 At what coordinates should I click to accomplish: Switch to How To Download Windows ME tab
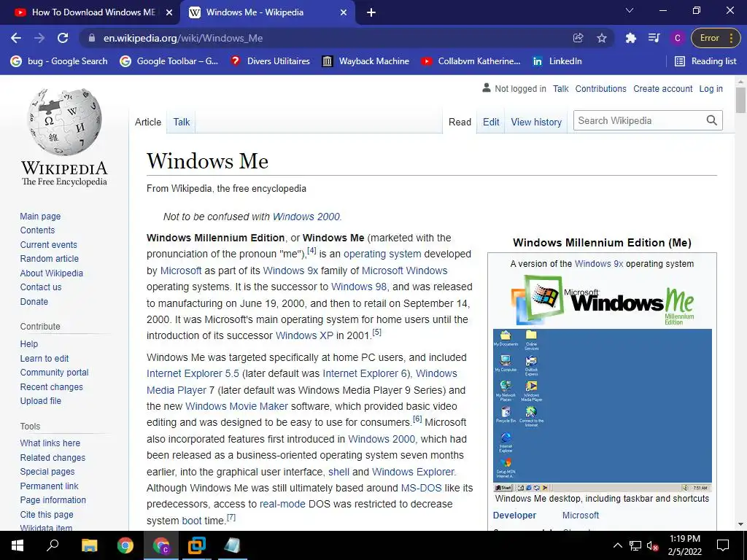pyautogui.click(x=90, y=12)
